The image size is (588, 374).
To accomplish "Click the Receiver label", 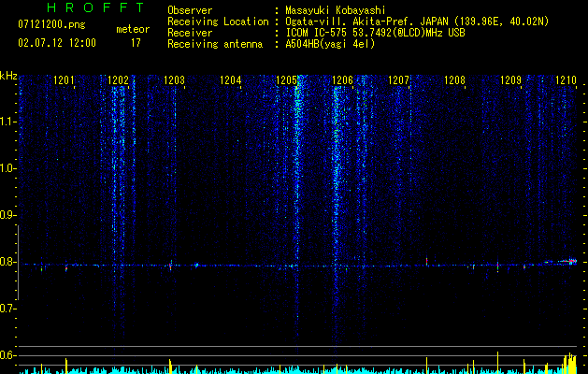I will [x=190, y=33].
